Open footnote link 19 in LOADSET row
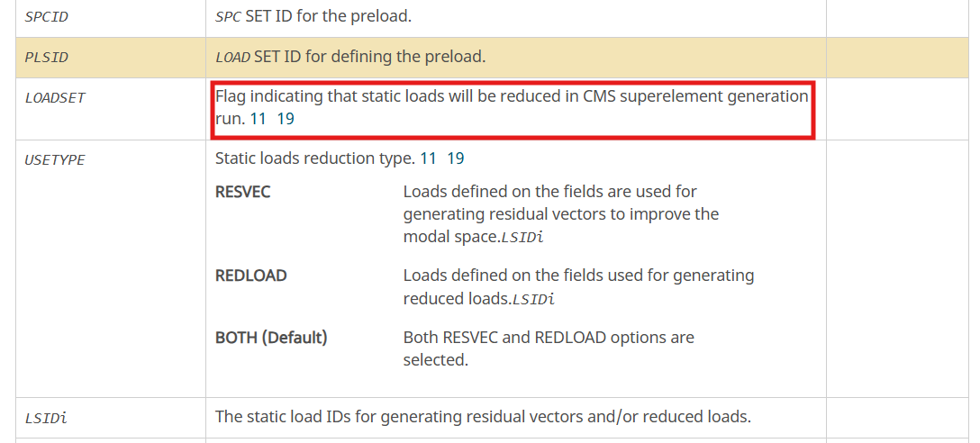Screen dimensions: 980x443 [286, 119]
